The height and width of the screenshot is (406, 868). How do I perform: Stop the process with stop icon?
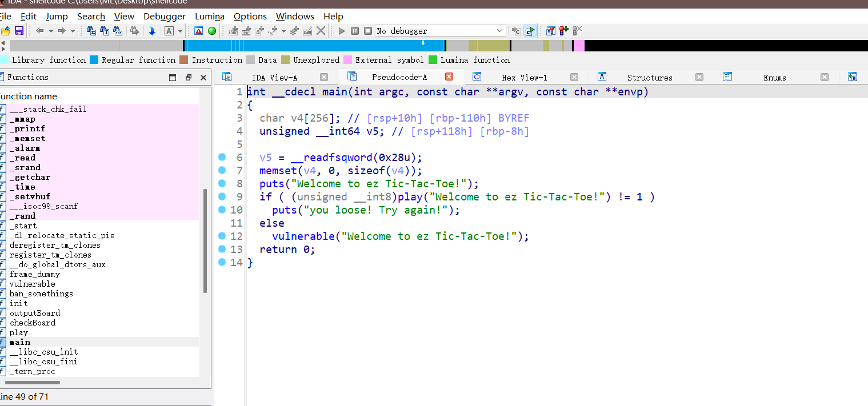point(368,31)
